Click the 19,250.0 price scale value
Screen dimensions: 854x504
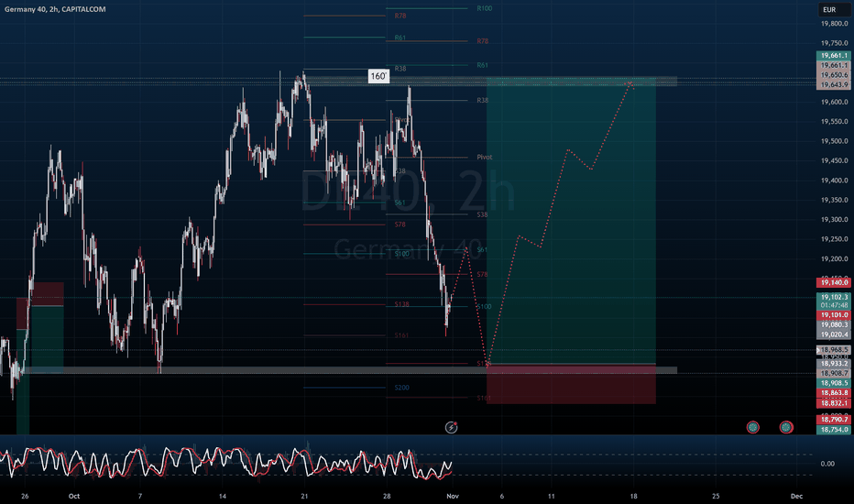(835, 239)
